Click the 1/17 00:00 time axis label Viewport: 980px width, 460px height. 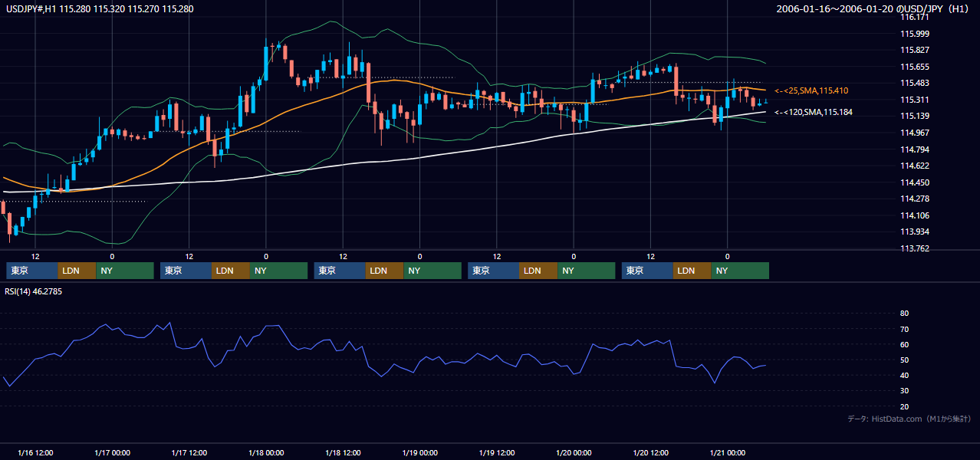112,452
